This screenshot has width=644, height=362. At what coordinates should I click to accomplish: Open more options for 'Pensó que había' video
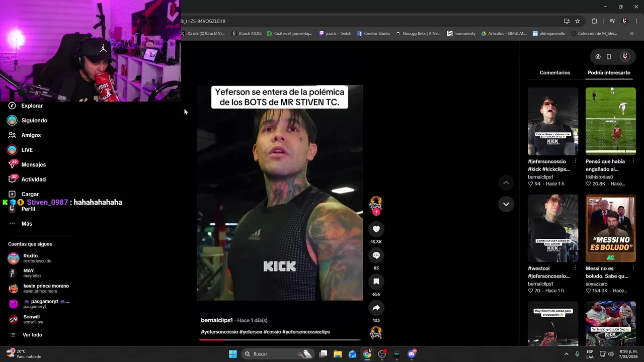click(633, 161)
